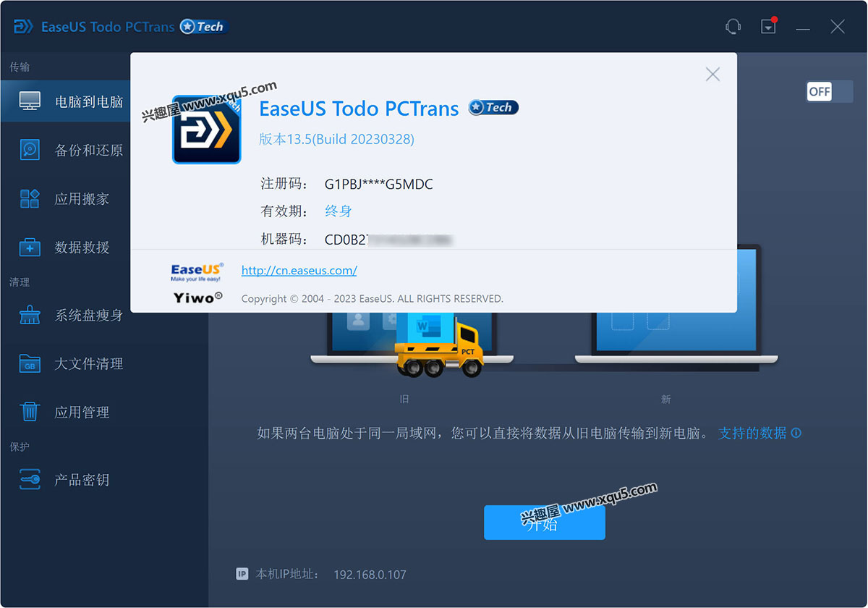868x608 pixels.
Task: Open the http://cn.easeus.com/ link
Action: (299, 270)
